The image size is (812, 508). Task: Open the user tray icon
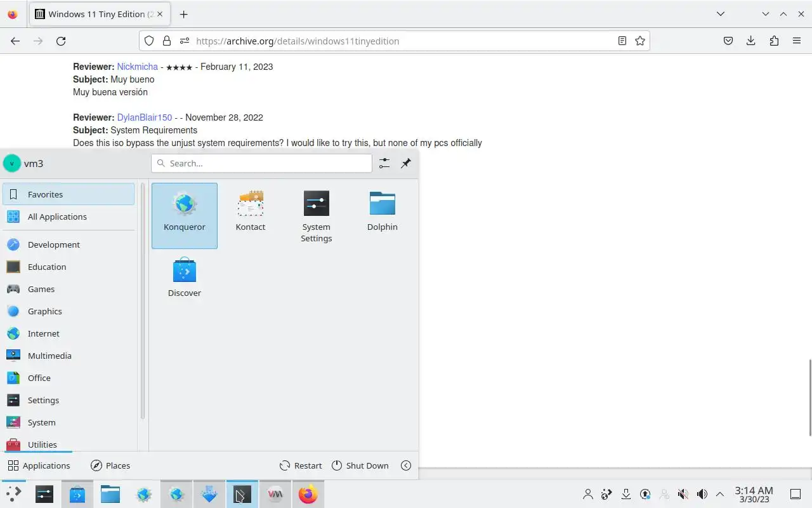click(588, 494)
